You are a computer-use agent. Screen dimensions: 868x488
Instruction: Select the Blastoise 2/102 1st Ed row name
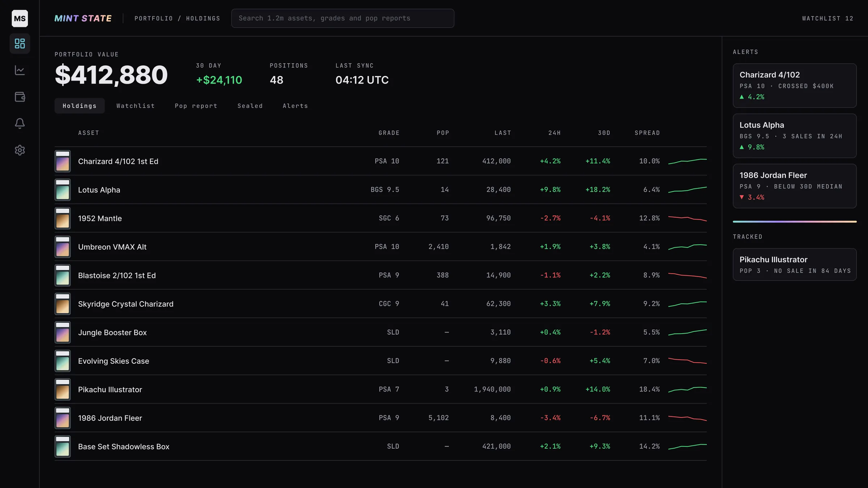117,275
